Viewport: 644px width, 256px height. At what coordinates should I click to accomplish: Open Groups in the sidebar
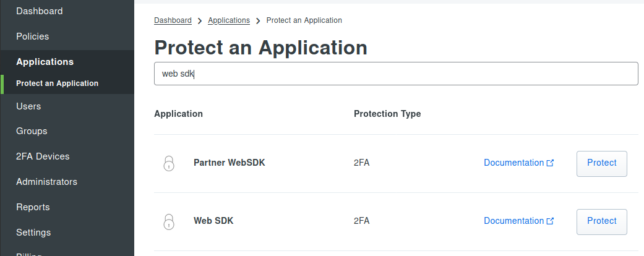32,131
